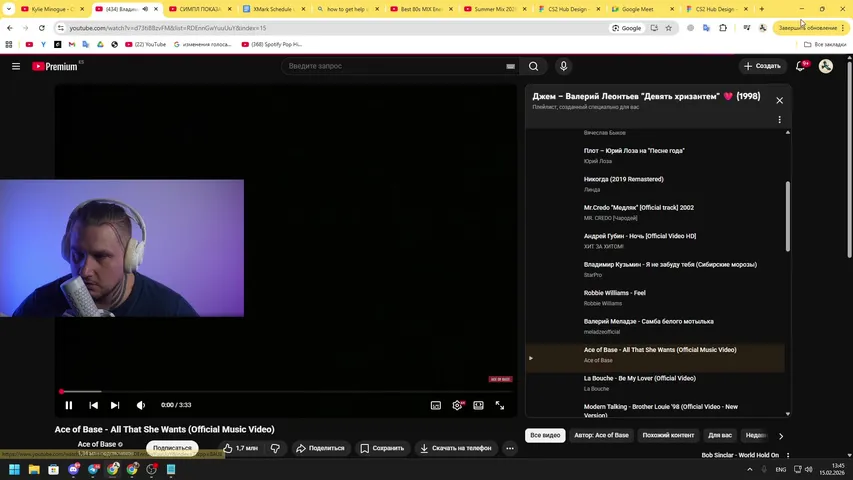Toggle theater mode for the player
Viewport: 853px width, 480px height.
(x=478, y=405)
